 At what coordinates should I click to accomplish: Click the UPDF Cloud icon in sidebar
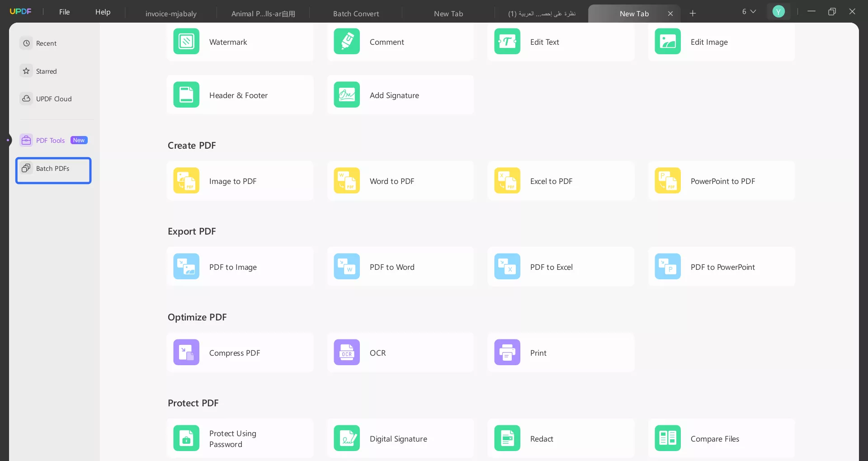click(x=26, y=99)
